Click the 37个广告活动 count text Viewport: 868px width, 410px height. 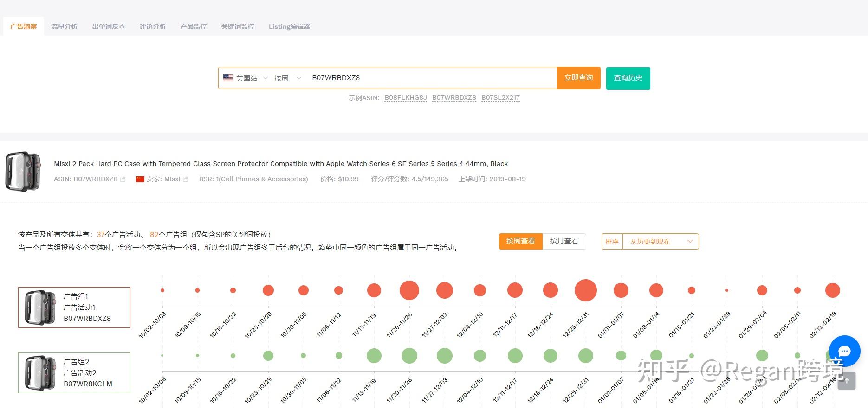[118, 235]
